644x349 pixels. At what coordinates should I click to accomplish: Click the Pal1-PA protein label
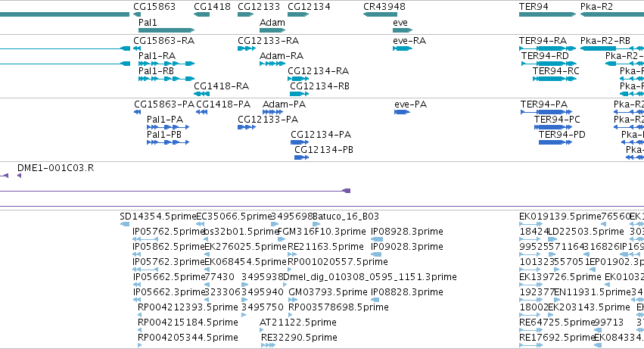click(165, 120)
